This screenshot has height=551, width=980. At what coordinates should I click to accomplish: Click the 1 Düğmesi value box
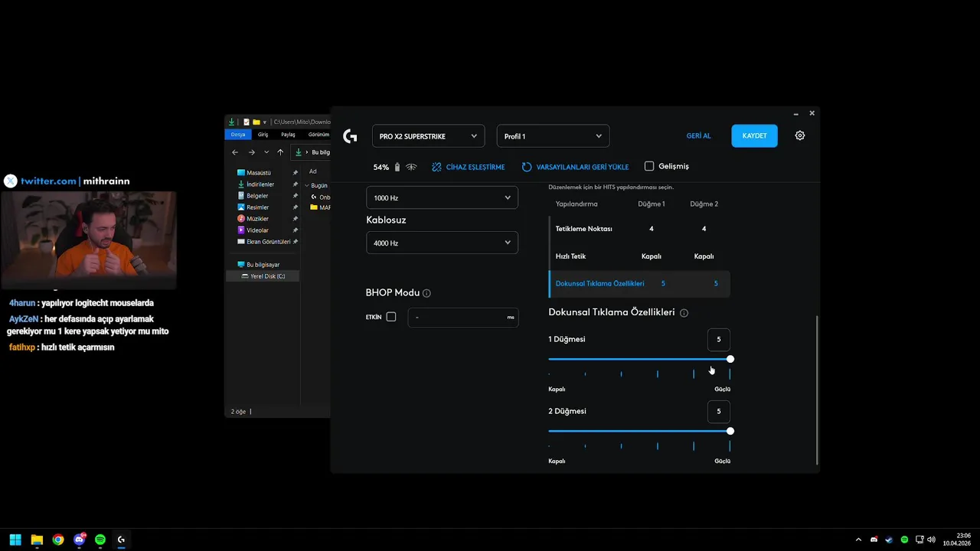point(718,340)
